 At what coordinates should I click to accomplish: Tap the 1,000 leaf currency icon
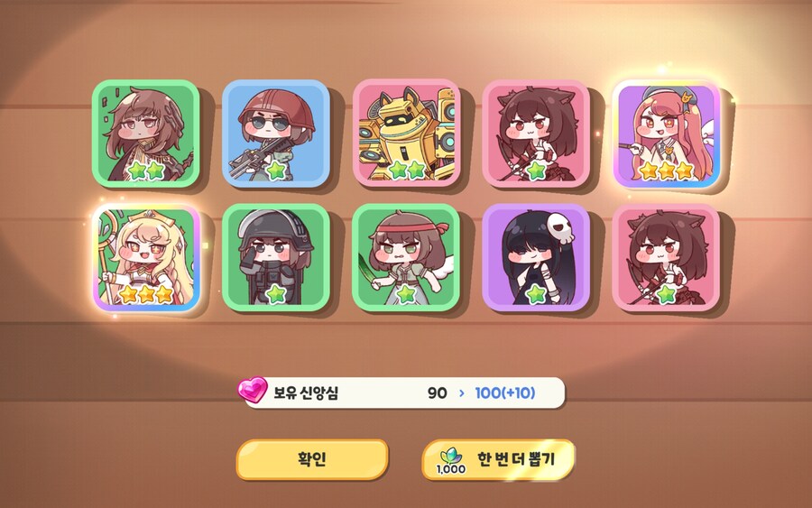click(x=450, y=460)
